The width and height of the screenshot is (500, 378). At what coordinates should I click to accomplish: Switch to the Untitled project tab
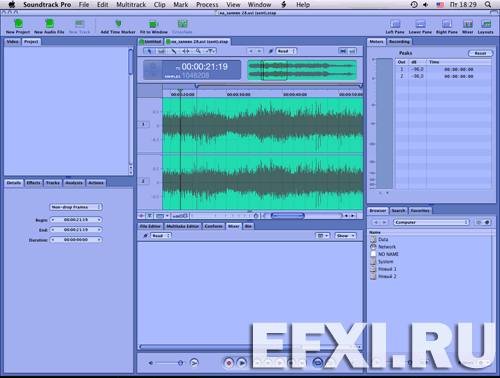coord(151,42)
